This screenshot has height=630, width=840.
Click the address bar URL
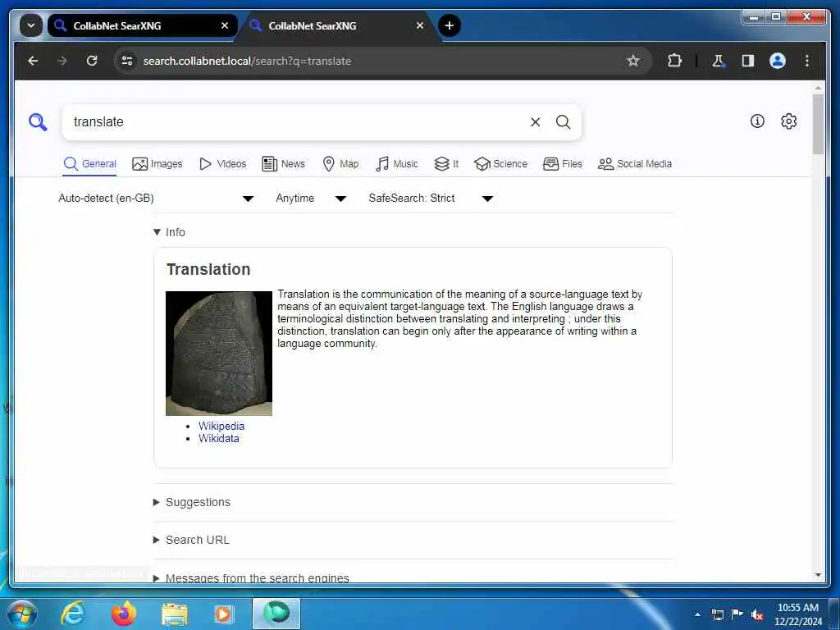pyautogui.click(x=247, y=61)
